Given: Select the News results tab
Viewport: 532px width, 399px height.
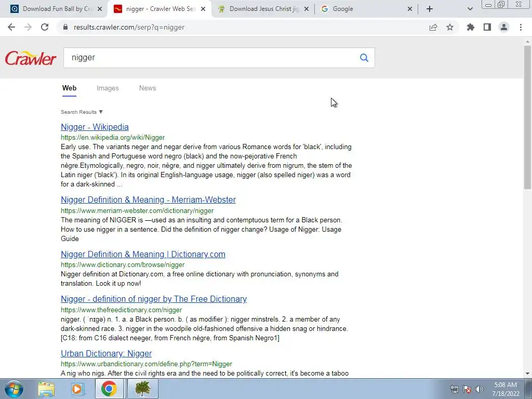Looking at the screenshot, I should click(x=148, y=88).
